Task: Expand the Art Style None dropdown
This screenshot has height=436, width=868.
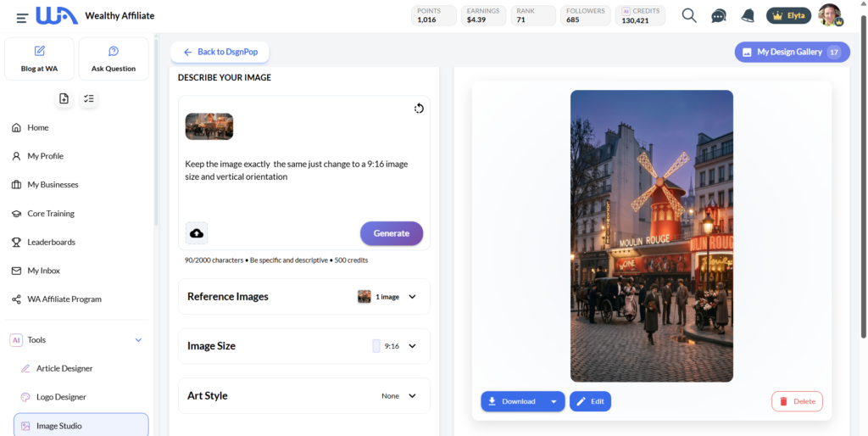Action: point(304,395)
